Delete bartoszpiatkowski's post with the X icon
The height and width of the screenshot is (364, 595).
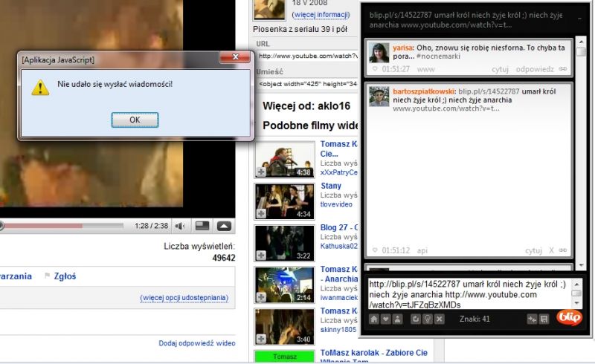tap(551, 250)
